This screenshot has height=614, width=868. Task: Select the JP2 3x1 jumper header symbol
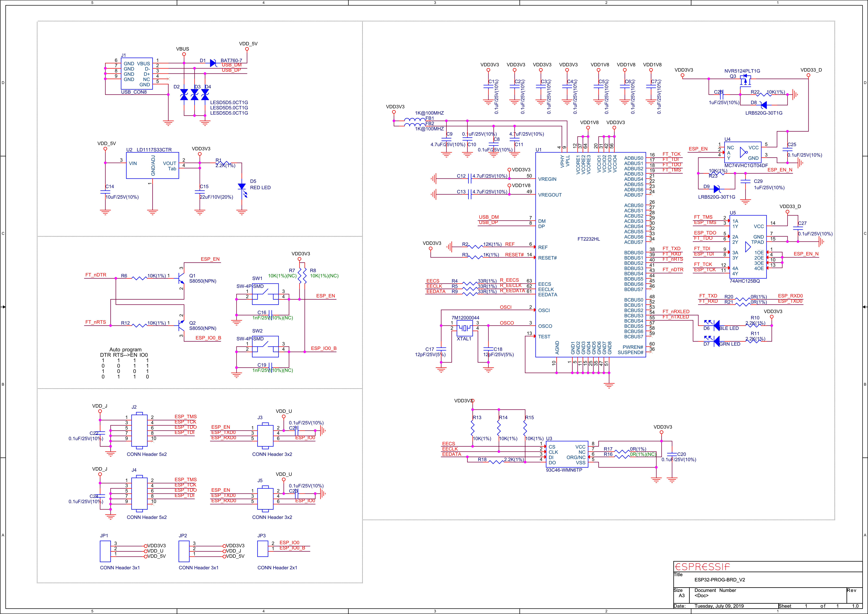click(184, 551)
